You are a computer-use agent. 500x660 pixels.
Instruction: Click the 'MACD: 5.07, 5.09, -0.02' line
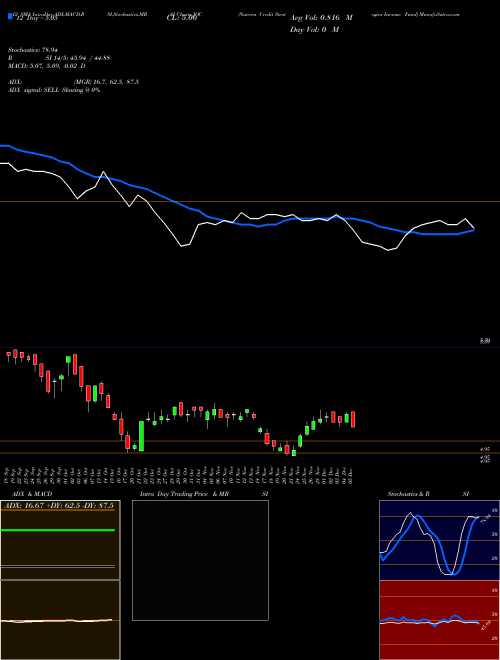[x=47, y=66]
